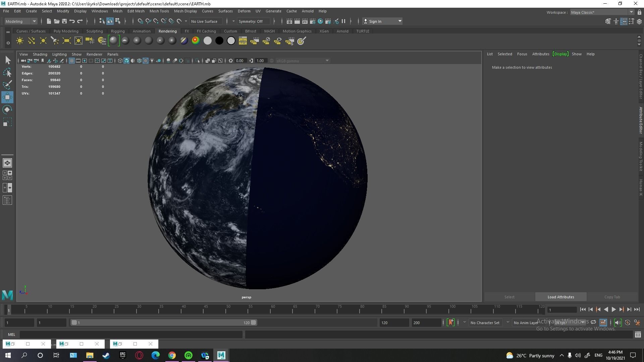Undo the last action
Screen dimensions: 644x362
click(72, 21)
